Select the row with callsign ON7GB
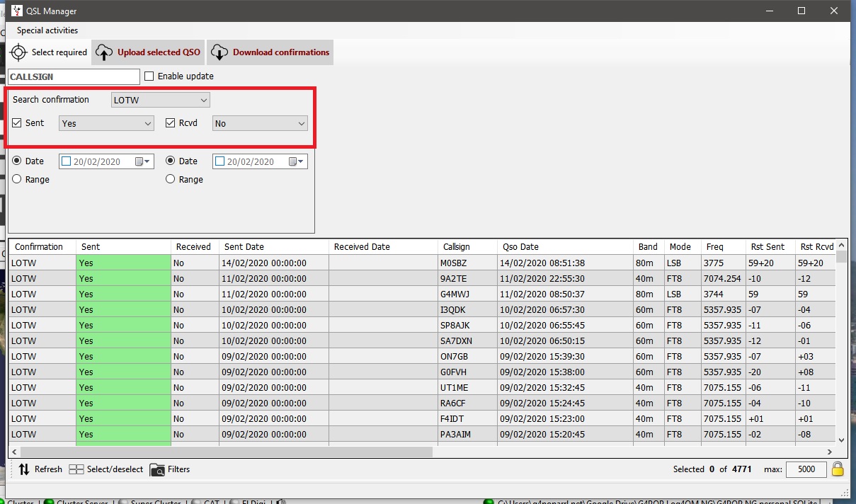Screen dimensions: 856x504 [422, 356]
